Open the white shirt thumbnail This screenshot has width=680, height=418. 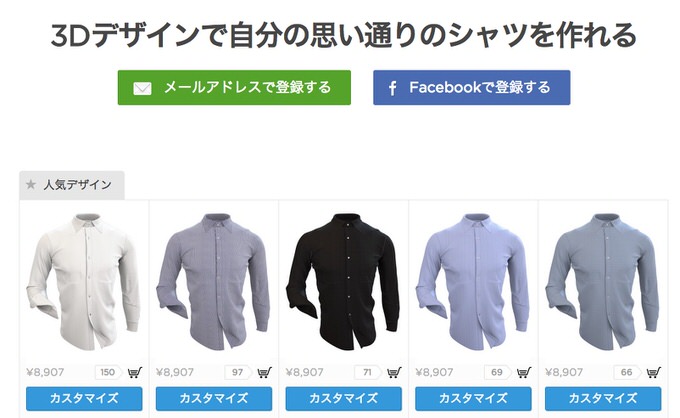pos(84,281)
